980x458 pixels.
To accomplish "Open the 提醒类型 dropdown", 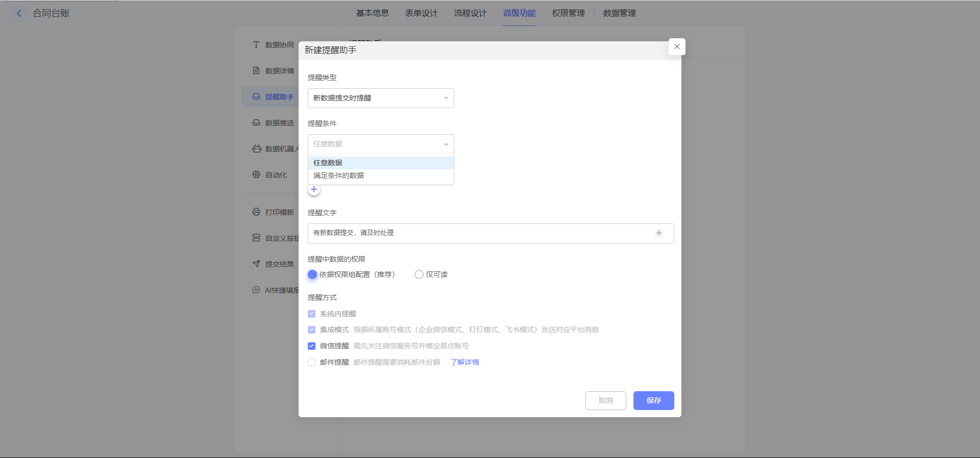I will point(381,98).
